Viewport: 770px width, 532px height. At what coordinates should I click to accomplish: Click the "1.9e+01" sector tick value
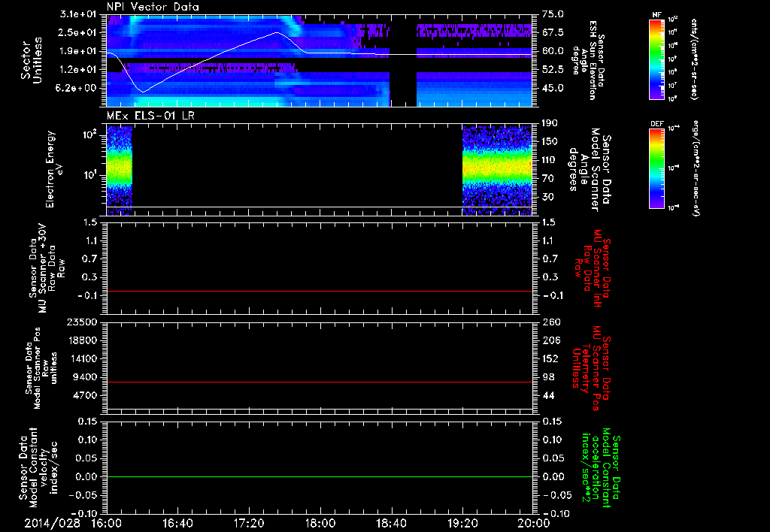click(79, 51)
